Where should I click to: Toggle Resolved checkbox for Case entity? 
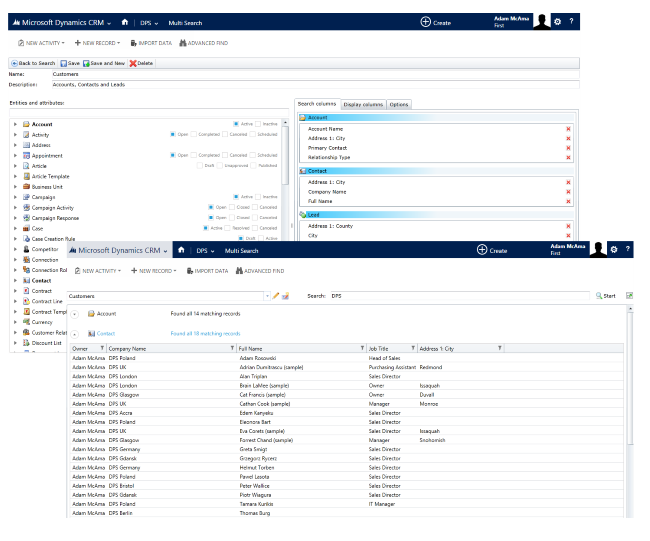pos(227,228)
